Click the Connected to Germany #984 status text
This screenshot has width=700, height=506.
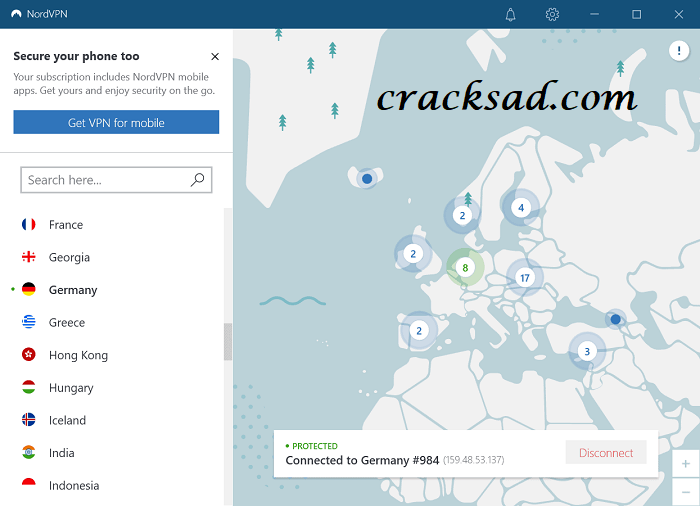[362, 460]
